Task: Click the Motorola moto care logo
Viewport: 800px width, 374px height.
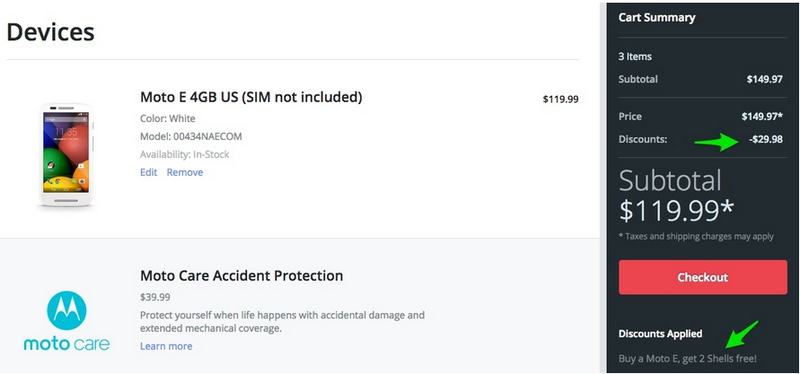Action: (66, 321)
